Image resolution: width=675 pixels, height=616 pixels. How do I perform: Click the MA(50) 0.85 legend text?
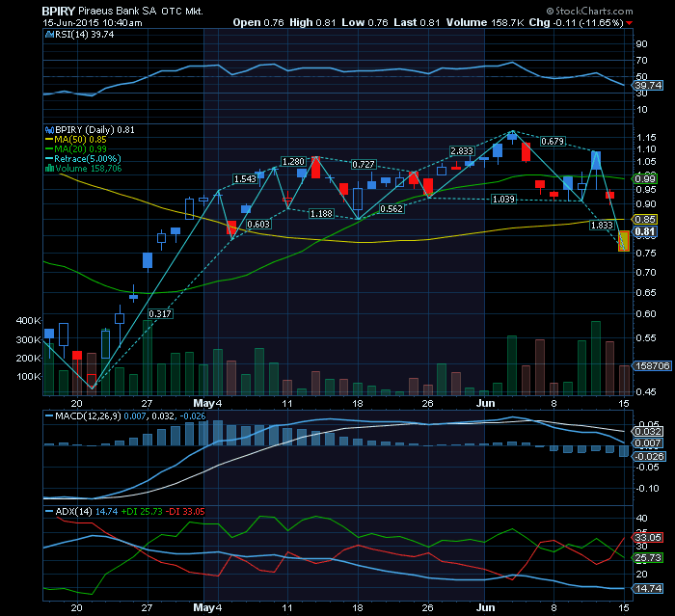coord(80,140)
